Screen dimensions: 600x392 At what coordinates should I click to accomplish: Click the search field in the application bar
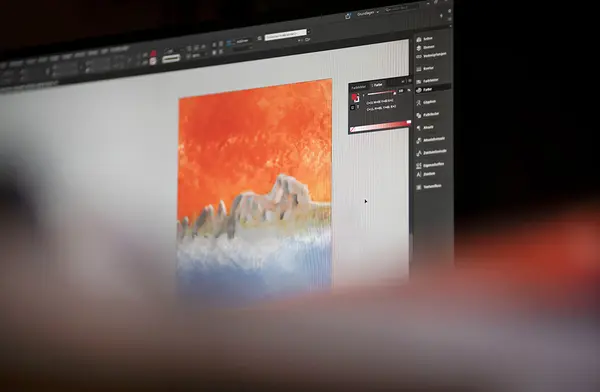(x=401, y=7)
